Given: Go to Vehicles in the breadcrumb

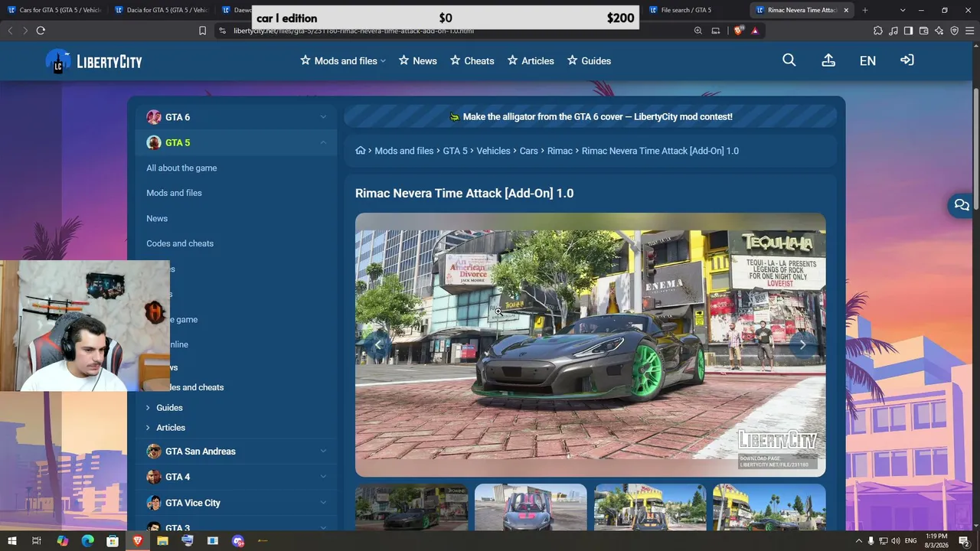Looking at the screenshot, I should coord(493,151).
